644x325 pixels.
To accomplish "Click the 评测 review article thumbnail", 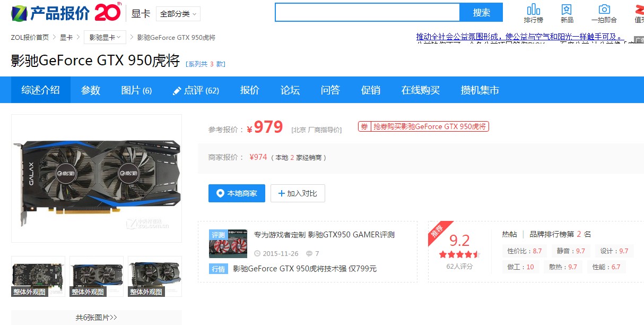I will 228,244.
